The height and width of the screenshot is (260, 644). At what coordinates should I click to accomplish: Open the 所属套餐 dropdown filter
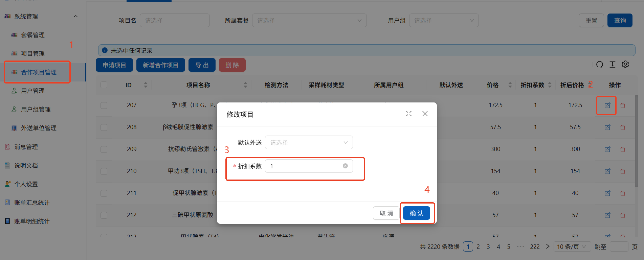point(309,21)
